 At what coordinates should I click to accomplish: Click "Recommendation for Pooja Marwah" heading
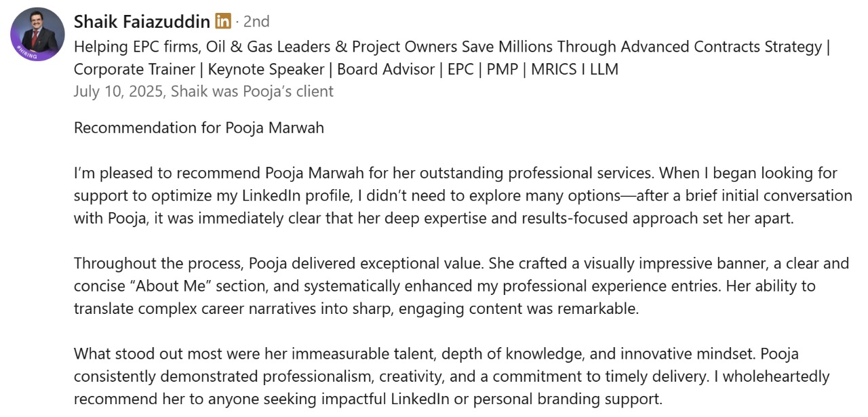click(199, 127)
